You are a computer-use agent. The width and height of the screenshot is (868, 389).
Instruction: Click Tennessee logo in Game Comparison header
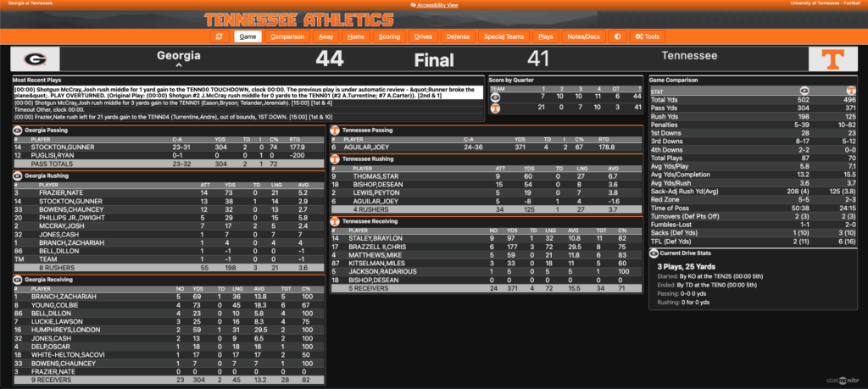coord(851,91)
